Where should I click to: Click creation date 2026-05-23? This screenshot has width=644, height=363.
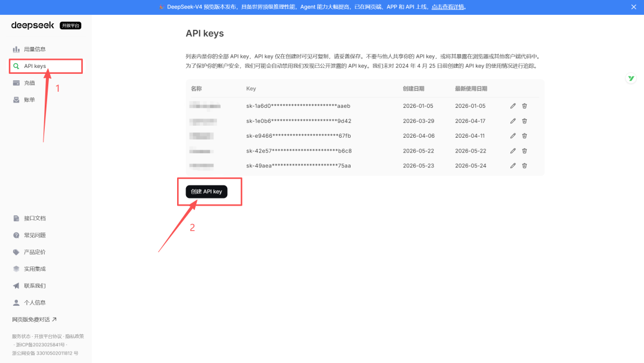[419, 166]
